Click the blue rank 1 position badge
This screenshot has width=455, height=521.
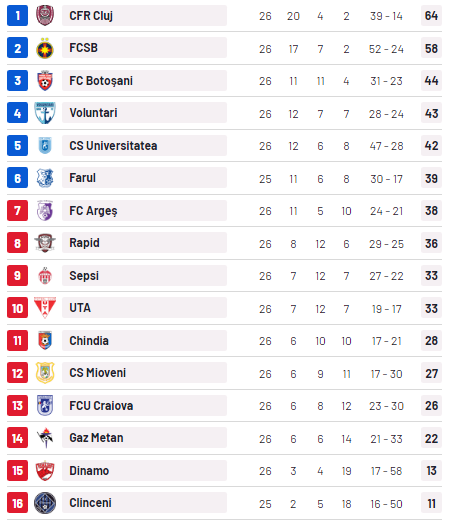[x=17, y=15]
